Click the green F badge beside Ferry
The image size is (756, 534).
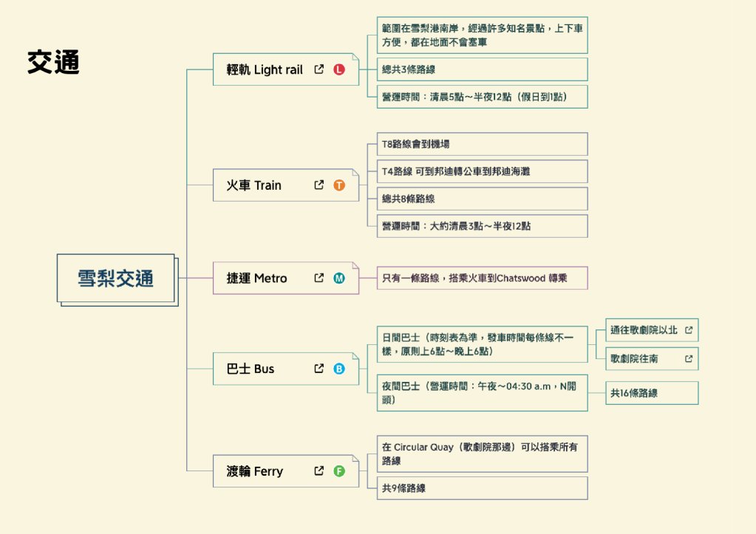point(338,470)
